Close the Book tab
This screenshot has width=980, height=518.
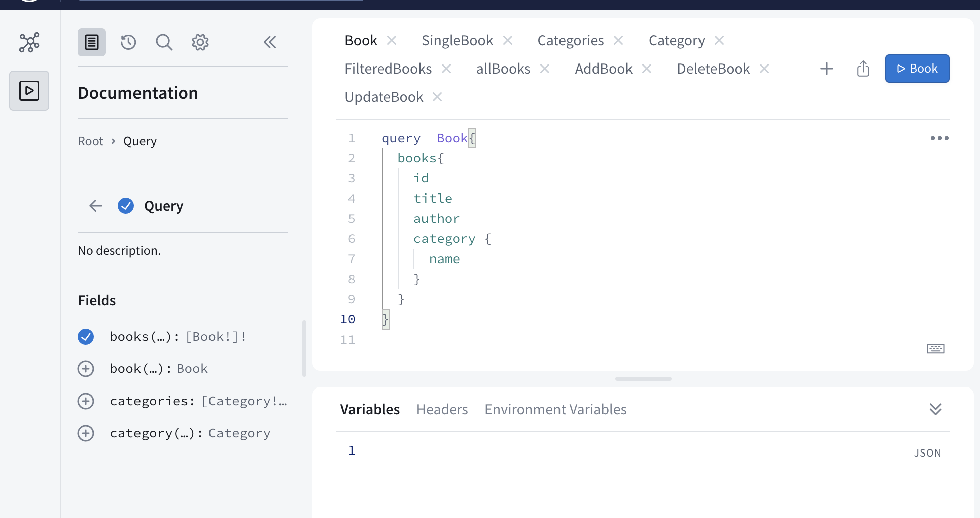pos(392,40)
